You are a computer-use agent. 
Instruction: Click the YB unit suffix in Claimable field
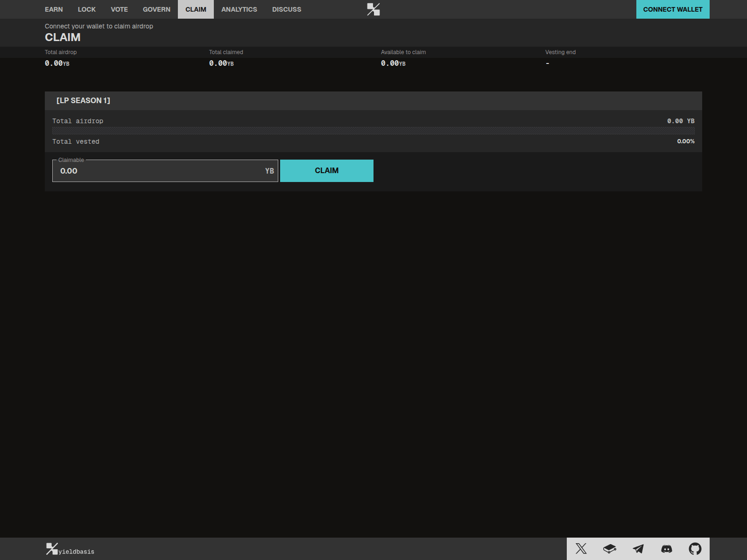(x=269, y=171)
